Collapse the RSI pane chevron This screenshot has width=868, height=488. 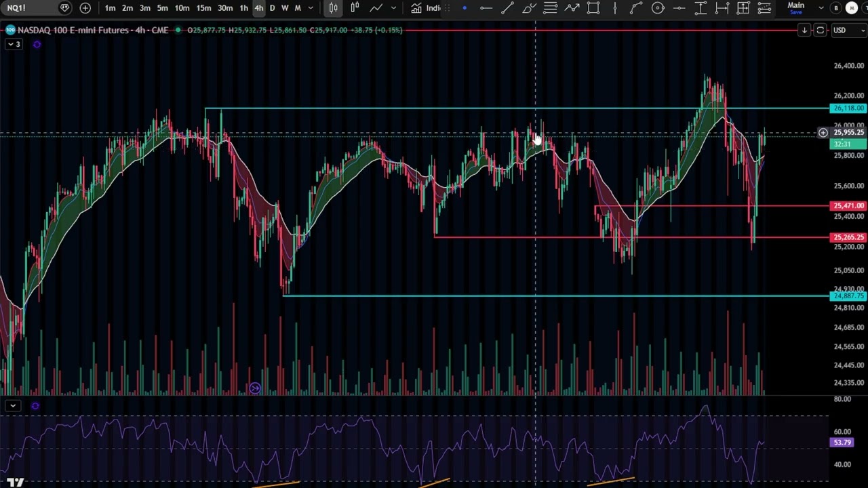click(x=13, y=406)
